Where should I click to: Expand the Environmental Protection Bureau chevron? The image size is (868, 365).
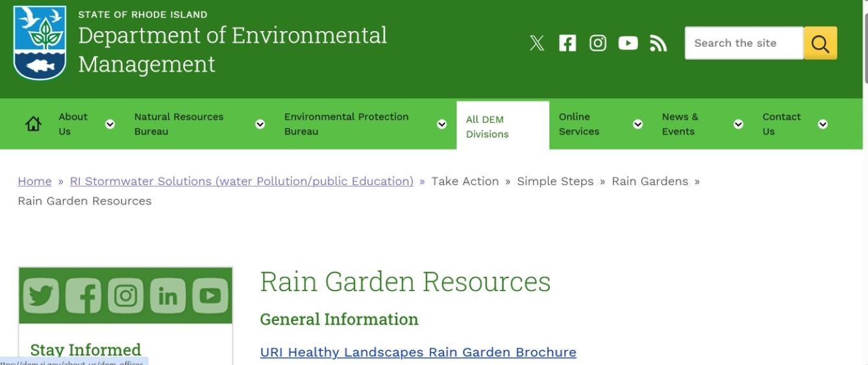(x=442, y=124)
